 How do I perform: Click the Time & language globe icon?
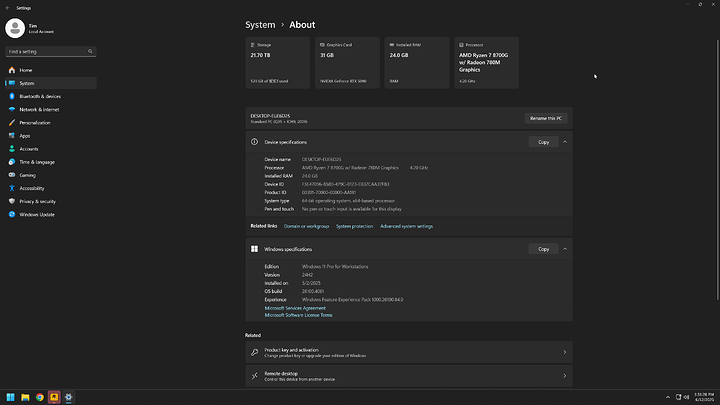click(x=12, y=162)
